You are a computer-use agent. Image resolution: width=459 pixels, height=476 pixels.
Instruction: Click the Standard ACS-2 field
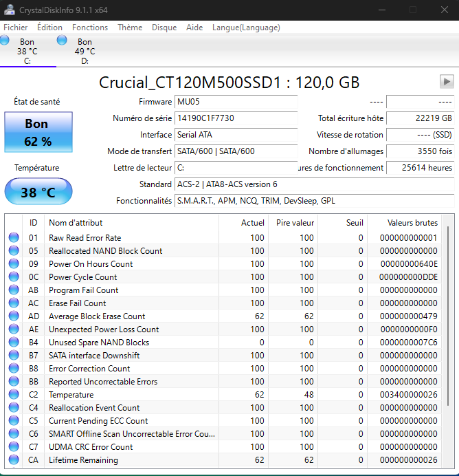(x=315, y=184)
